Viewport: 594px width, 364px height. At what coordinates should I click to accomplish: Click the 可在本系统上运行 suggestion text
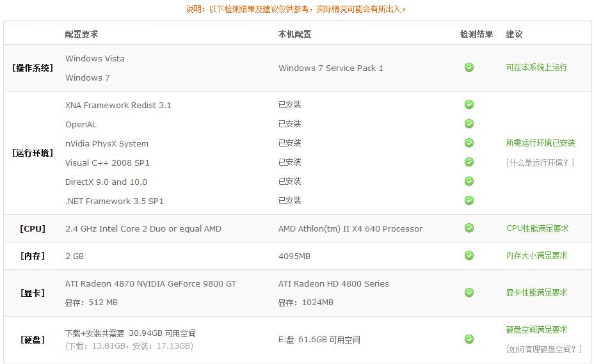pos(536,67)
